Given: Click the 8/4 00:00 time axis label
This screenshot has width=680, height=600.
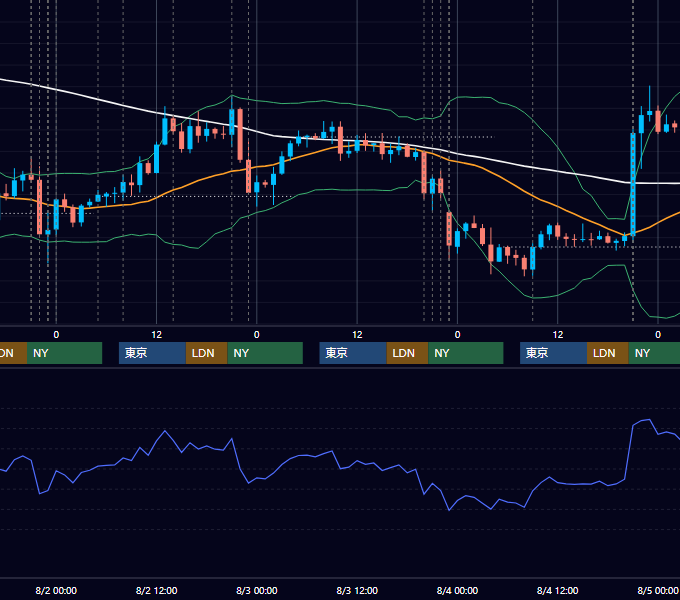Looking at the screenshot, I should pos(457,590).
